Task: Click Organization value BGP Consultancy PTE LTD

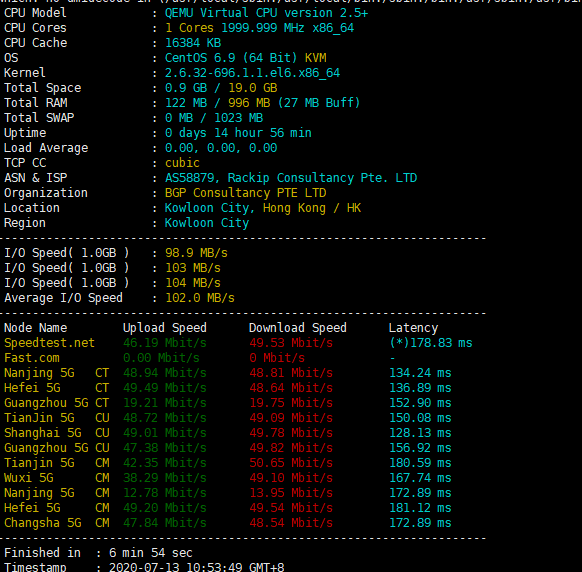Action: click(245, 193)
